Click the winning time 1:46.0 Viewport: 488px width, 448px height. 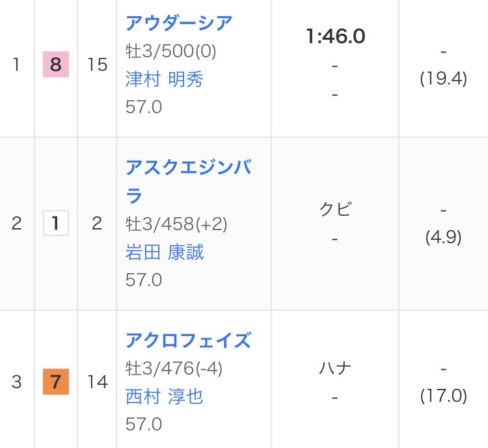tap(335, 36)
